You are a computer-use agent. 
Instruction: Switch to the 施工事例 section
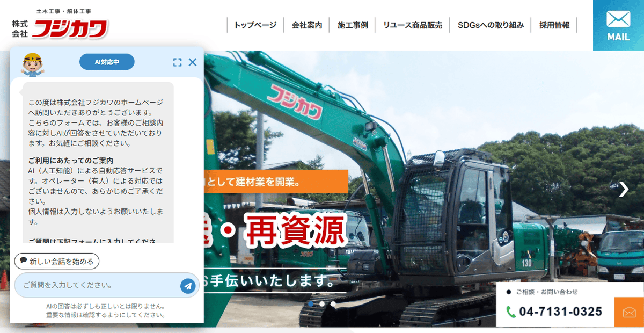(x=352, y=24)
